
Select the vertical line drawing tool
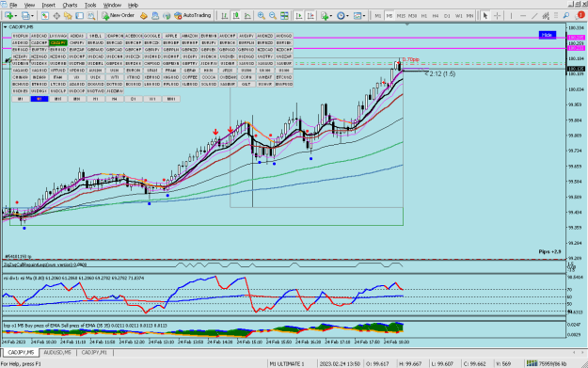(x=511, y=16)
